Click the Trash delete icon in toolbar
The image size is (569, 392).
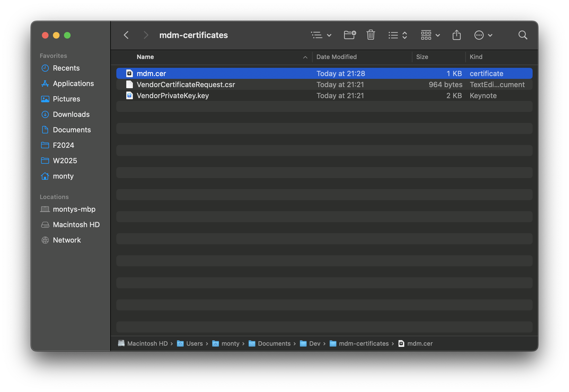pos(371,35)
